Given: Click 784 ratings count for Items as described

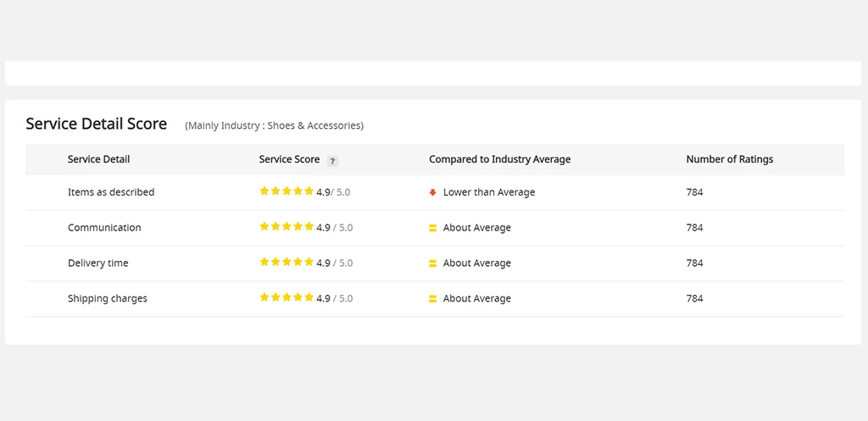Looking at the screenshot, I should 695,192.
